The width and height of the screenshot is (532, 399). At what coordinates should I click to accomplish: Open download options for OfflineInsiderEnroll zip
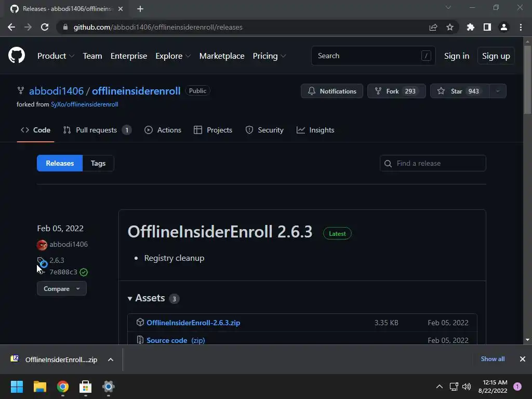click(x=111, y=360)
